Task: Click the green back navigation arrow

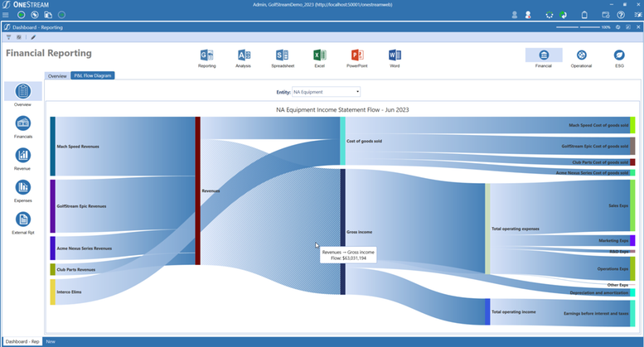Action: 22,15
